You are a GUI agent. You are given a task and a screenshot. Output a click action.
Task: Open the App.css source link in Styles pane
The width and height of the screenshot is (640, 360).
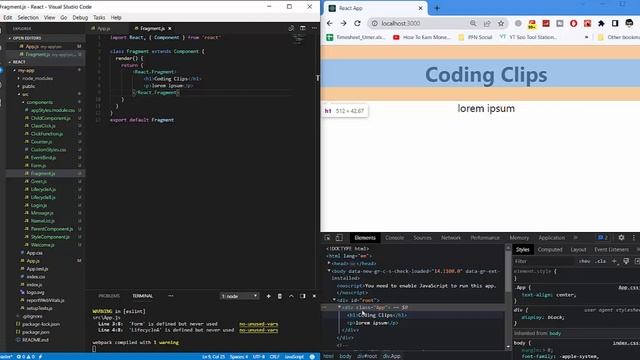(x=629, y=287)
